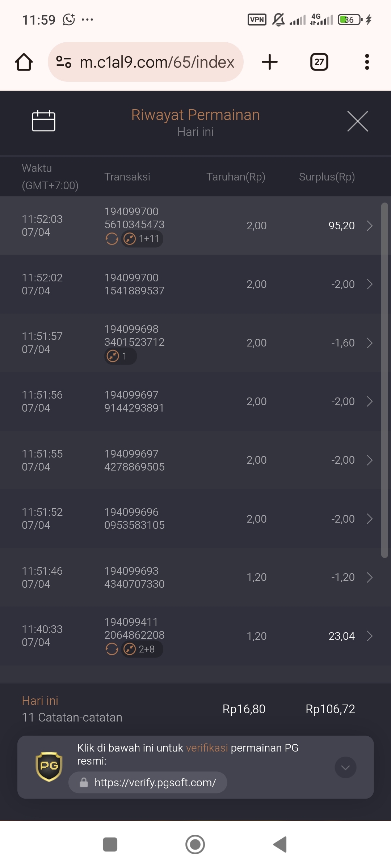Open a new browser tab with plus icon
Screen dimensions: 391x868
tap(270, 62)
